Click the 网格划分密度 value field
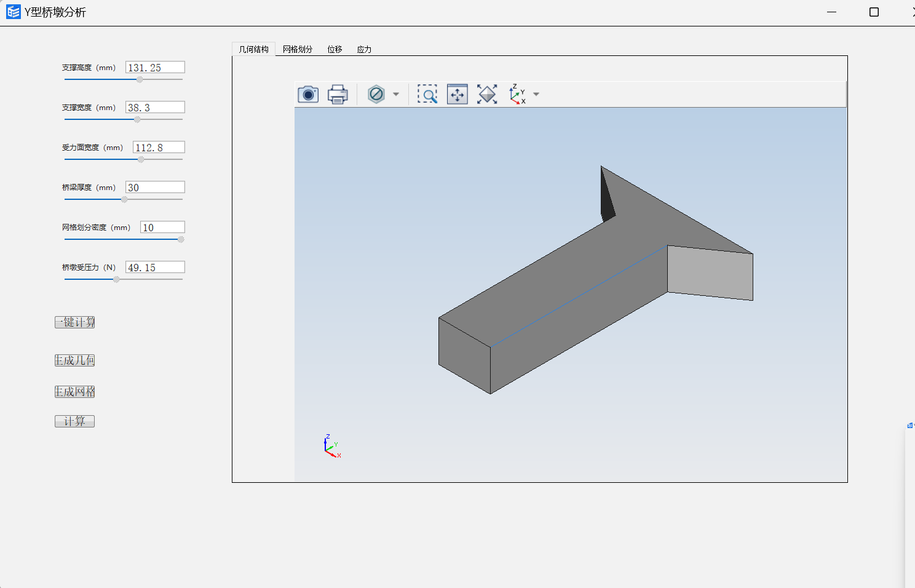 pyautogui.click(x=162, y=228)
